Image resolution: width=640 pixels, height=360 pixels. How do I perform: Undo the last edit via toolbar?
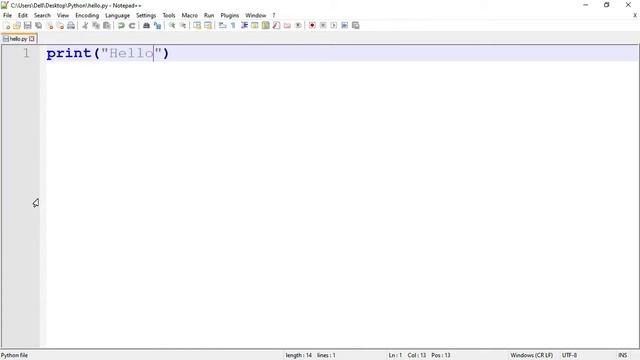click(121, 25)
